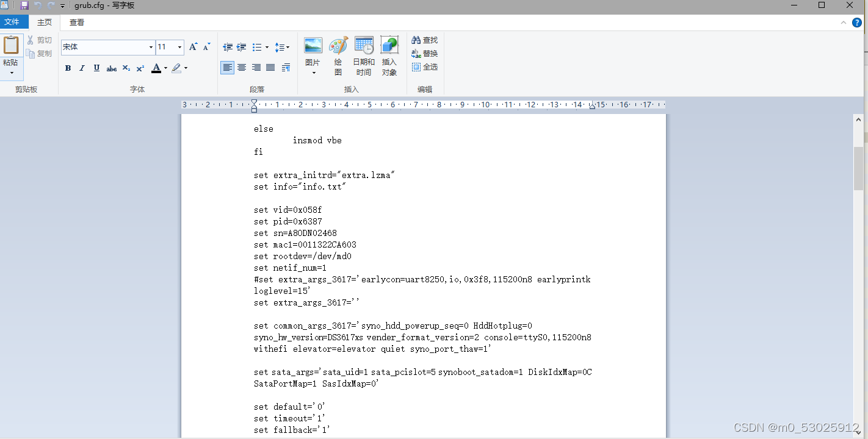Click the grow font size icon

(x=193, y=47)
